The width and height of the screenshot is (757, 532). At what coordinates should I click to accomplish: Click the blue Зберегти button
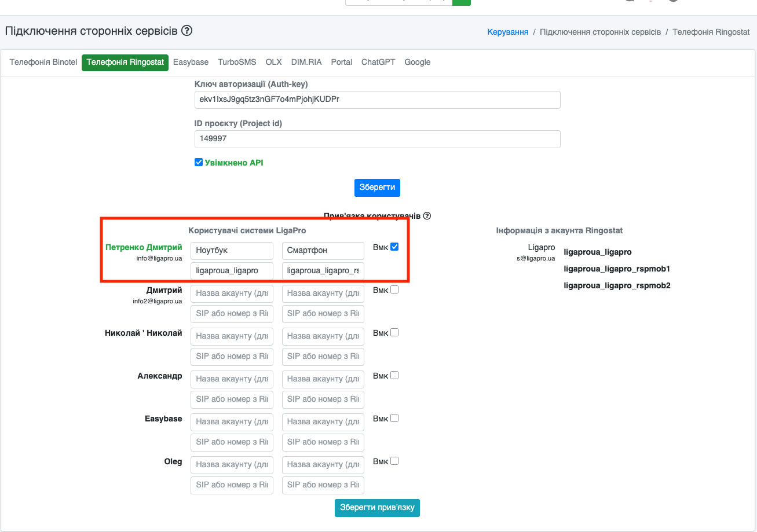pos(377,188)
